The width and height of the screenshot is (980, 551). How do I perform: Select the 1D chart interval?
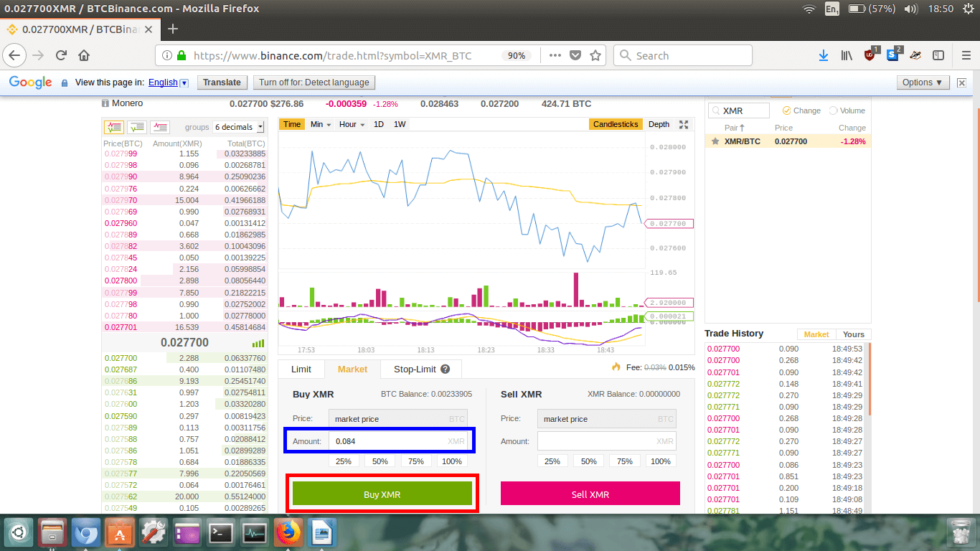point(379,124)
